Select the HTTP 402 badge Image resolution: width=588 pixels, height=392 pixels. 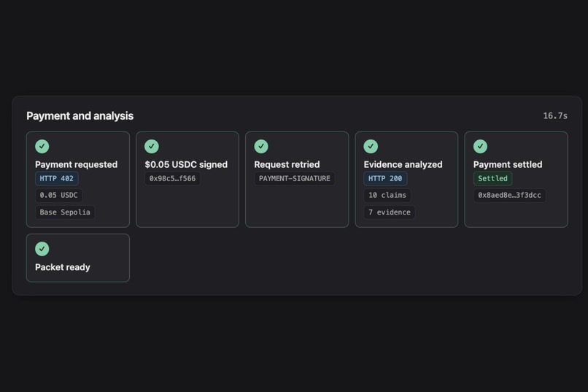(x=57, y=179)
